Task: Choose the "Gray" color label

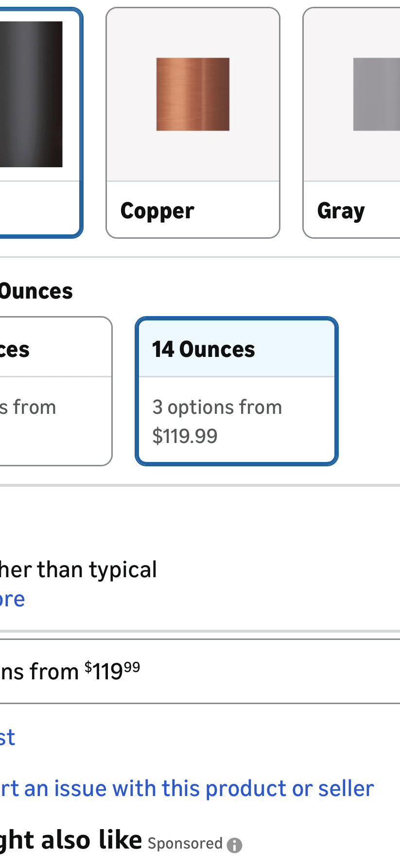Action: [x=341, y=211]
